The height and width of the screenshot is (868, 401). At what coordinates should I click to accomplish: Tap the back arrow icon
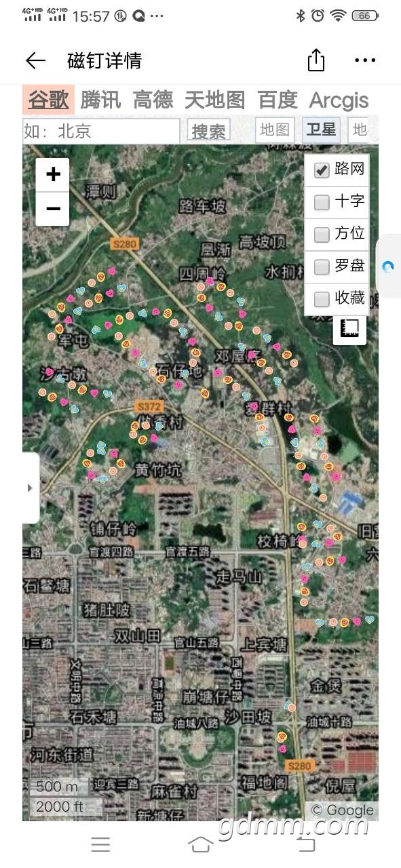[35, 60]
